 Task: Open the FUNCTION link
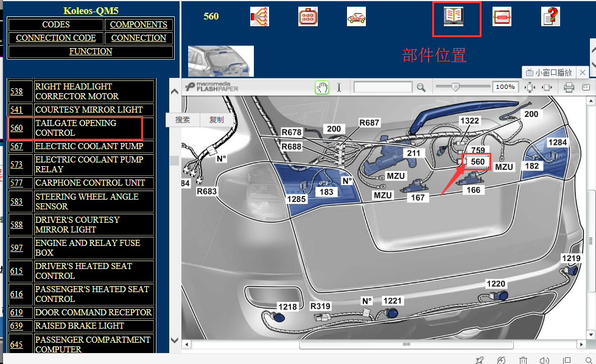pyautogui.click(x=91, y=51)
